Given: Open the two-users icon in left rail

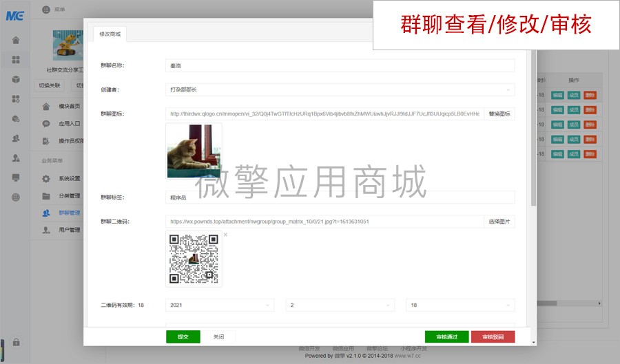Looking at the screenshot, I should tap(16, 138).
